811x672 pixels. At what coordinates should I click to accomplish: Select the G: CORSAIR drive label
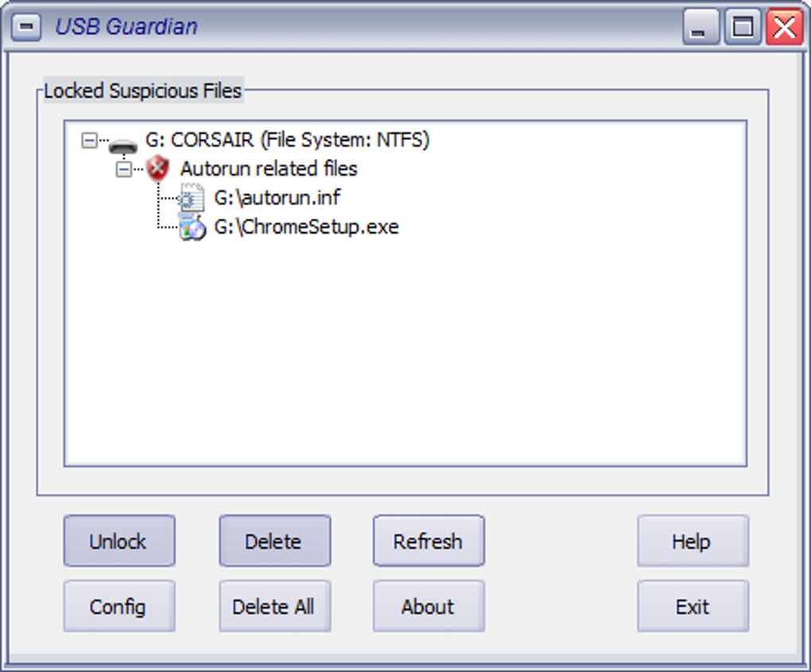click(x=287, y=141)
